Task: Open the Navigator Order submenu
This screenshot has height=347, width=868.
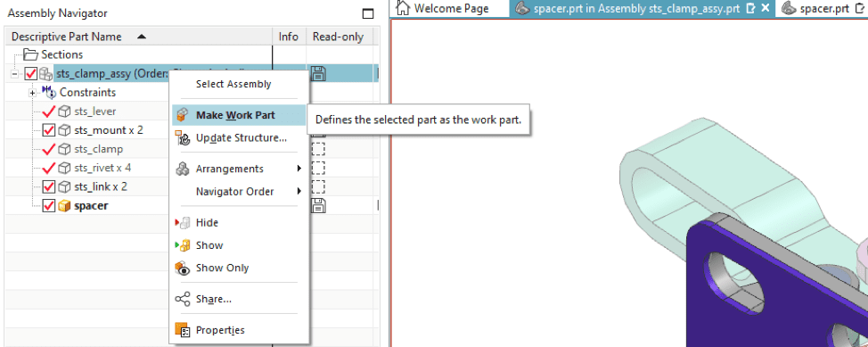Action: (x=239, y=192)
